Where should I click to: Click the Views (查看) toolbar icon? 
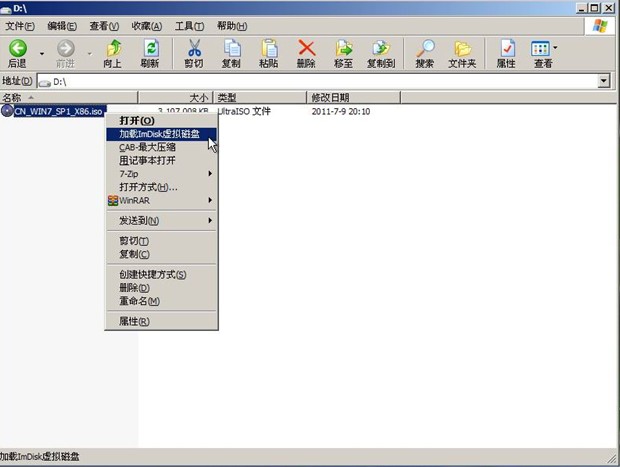540,48
